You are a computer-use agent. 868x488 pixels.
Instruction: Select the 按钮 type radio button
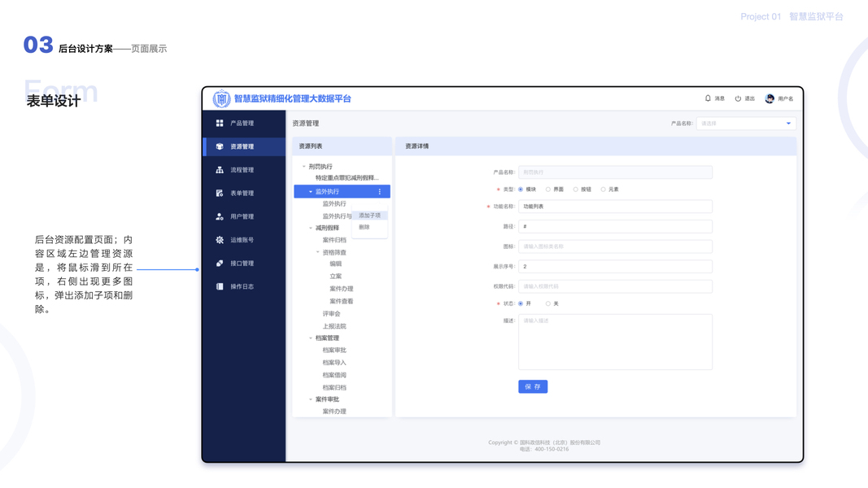pyautogui.click(x=576, y=190)
